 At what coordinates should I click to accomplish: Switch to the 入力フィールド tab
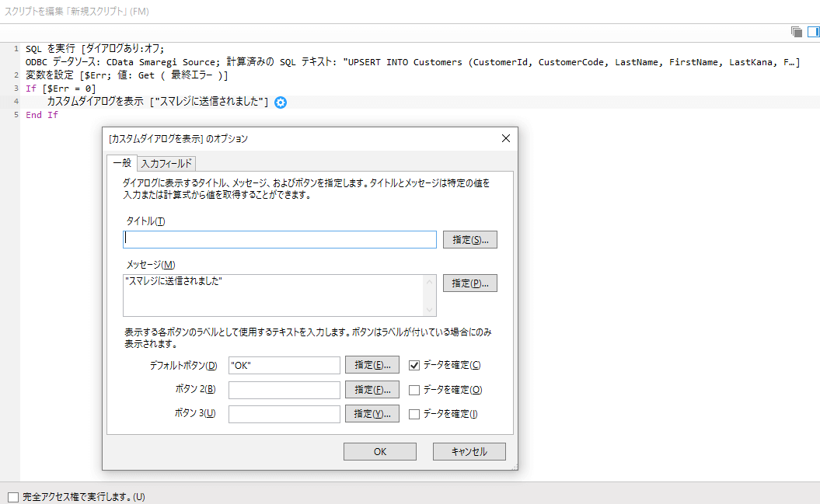click(x=166, y=164)
